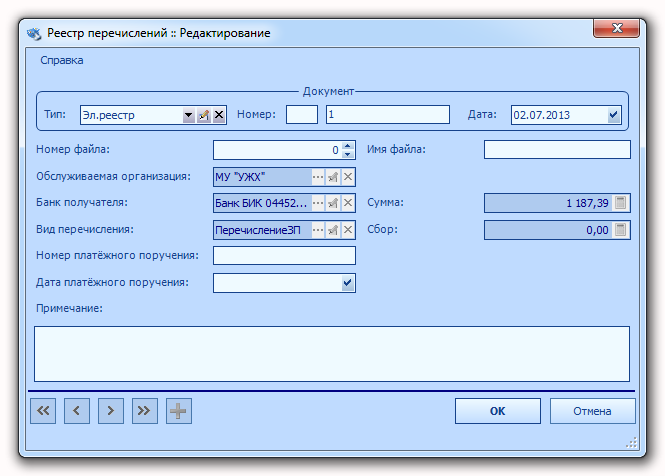Click Номер платёжного поручения input field
This screenshot has width=665, height=476.
tap(284, 256)
